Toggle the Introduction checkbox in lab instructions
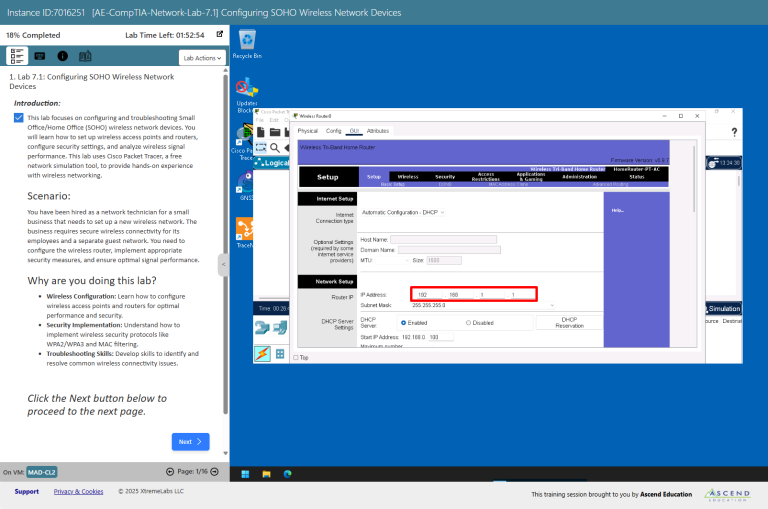 [19, 118]
